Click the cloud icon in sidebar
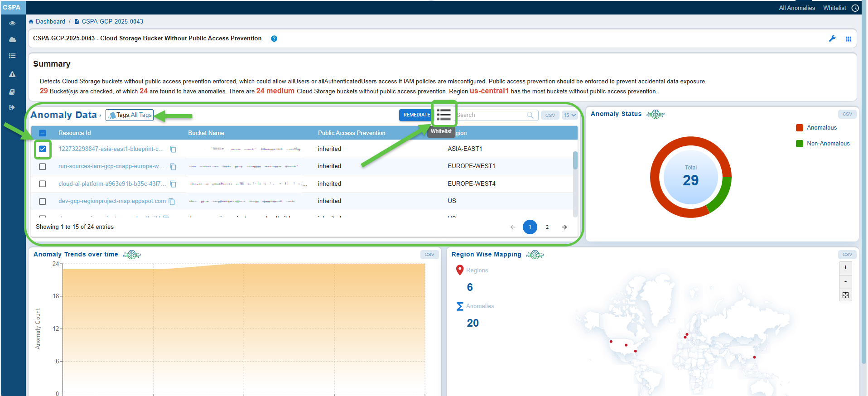This screenshot has height=396, width=868. (12, 40)
